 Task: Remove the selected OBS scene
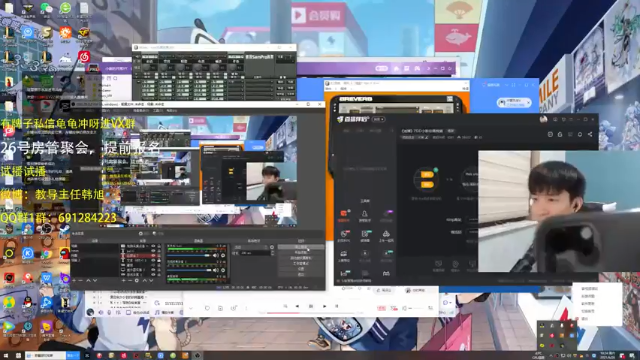click(80, 280)
